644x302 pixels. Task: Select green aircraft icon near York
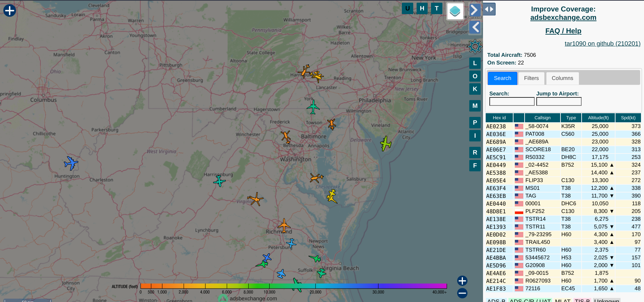(x=313, y=107)
